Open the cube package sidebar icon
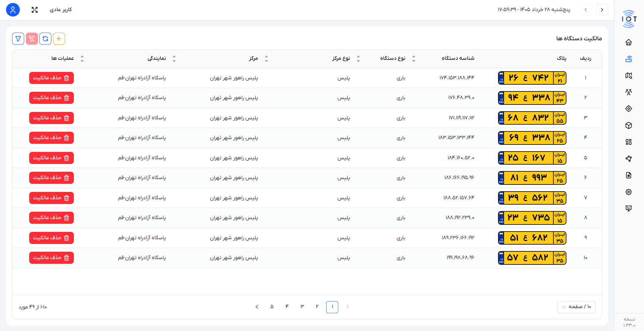 [x=629, y=125]
